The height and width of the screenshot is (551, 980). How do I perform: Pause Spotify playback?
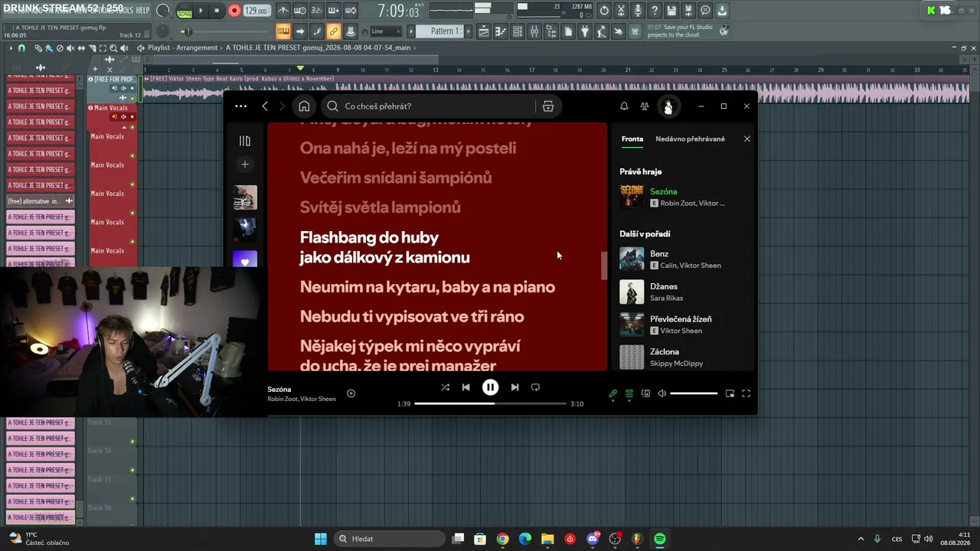pyautogui.click(x=490, y=387)
